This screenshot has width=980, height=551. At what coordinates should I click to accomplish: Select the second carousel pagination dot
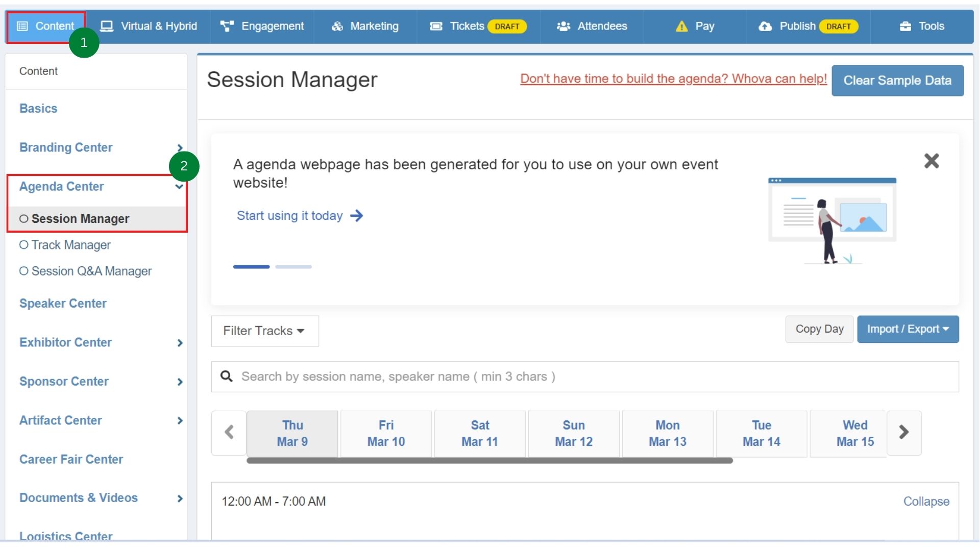[x=293, y=266]
